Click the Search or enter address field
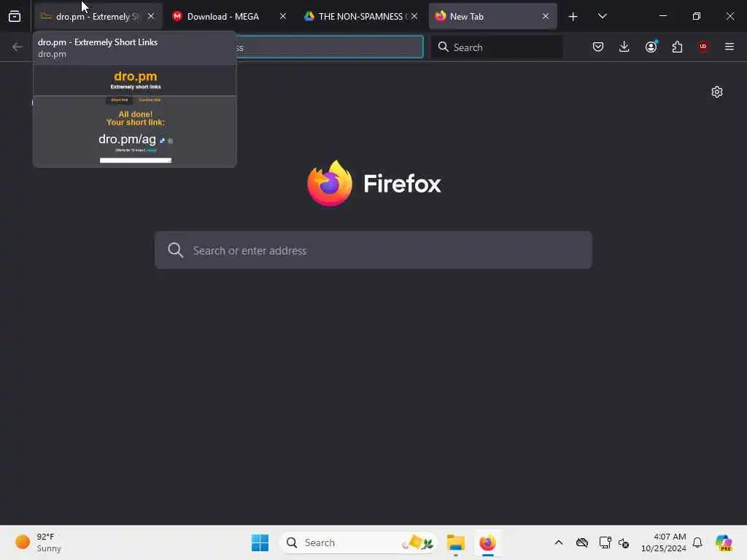This screenshot has width=747, height=560. [373, 250]
